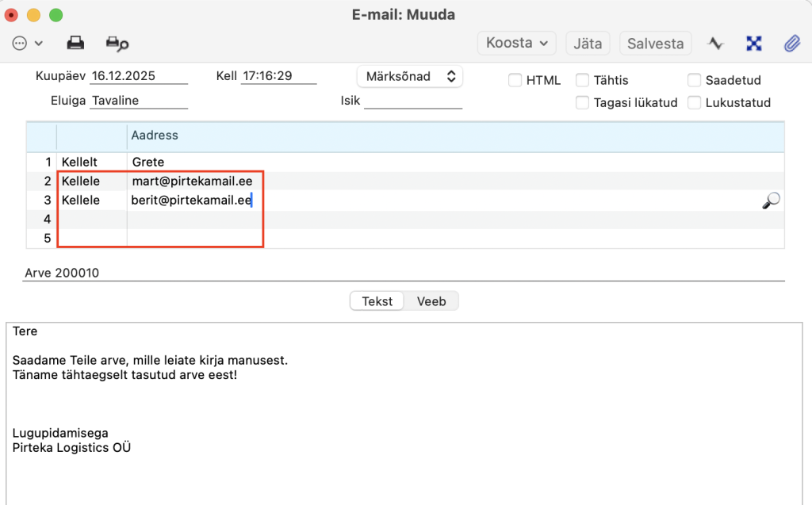The image size is (812, 505).
Task: Click the Isik input field
Action: click(412, 101)
